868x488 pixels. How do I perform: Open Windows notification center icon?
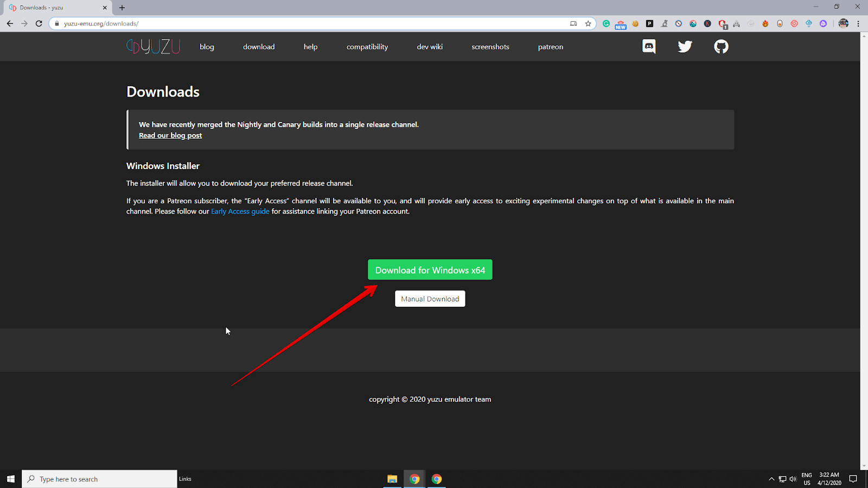click(x=853, y=479)
